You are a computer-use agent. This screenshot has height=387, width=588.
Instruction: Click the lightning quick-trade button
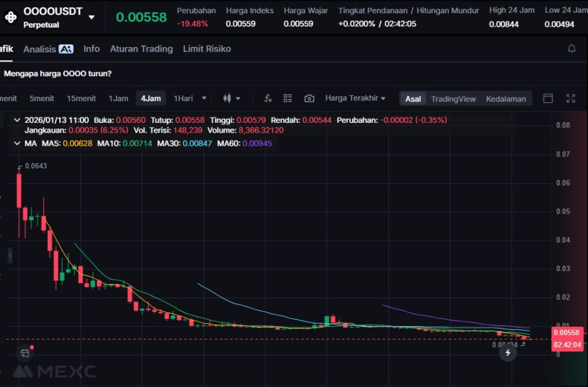click(508, 353)
